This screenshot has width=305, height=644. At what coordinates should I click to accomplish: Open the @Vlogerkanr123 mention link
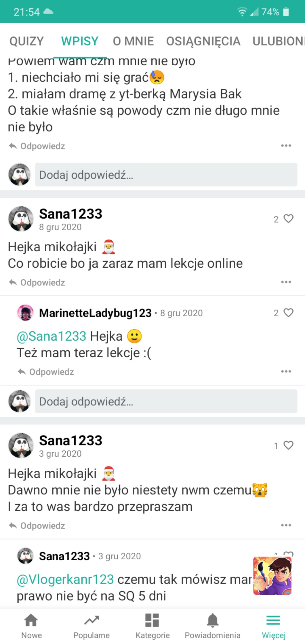pos(65,579)
